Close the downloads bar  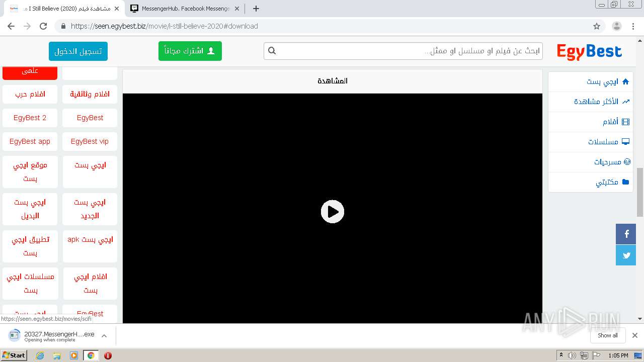point(634,335)
